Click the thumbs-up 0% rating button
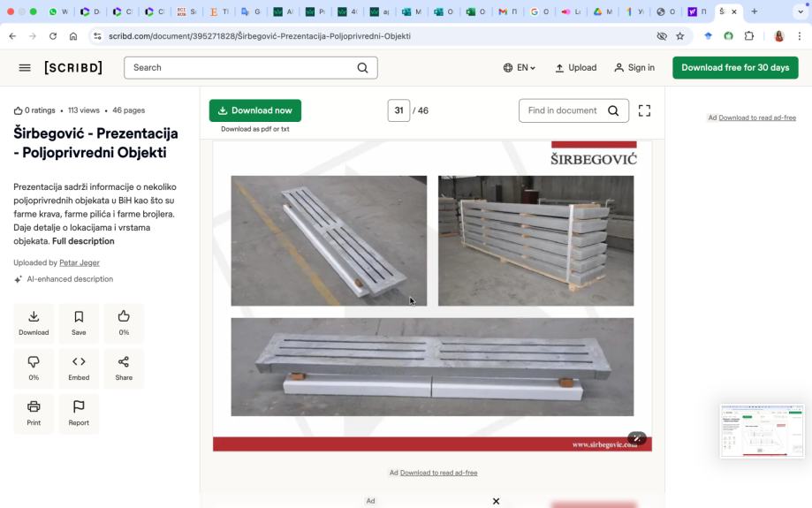The width and height of the screenshot is (812, 508). click(x=124, y=323)
